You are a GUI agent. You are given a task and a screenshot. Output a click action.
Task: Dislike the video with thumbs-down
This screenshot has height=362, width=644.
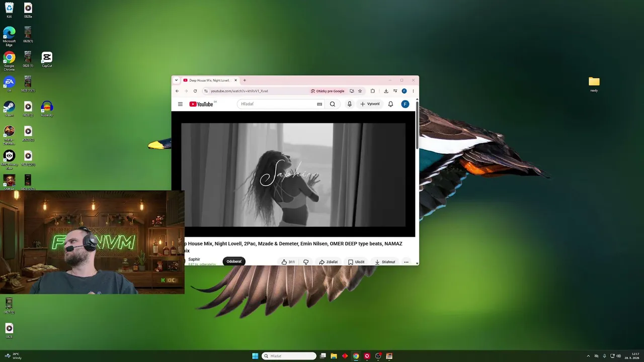click(x=306, y=262)
